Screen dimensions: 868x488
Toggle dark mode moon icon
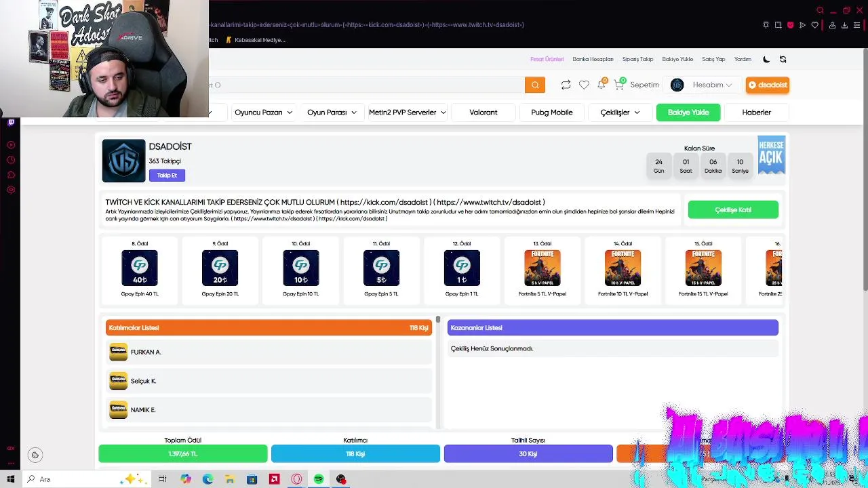(x=766, y=59)
